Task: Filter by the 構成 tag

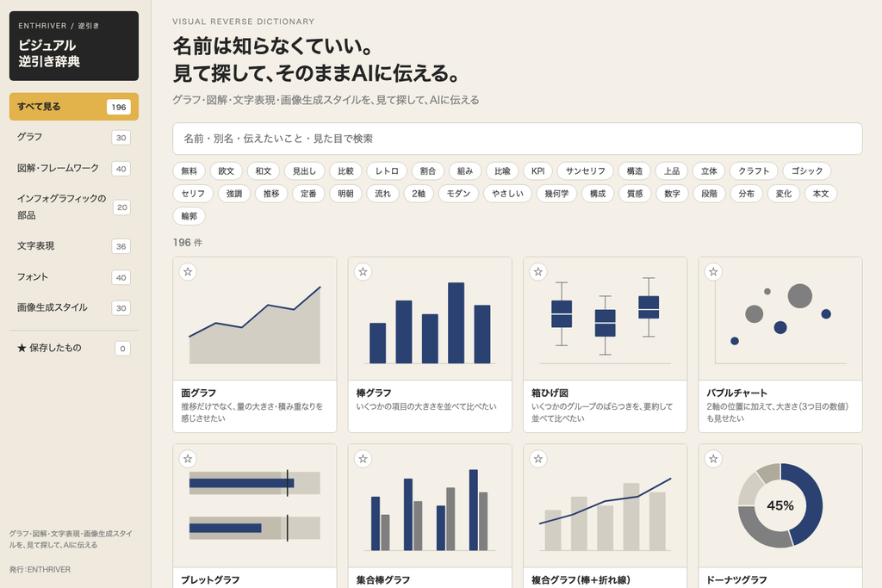Action: point(598,194)
